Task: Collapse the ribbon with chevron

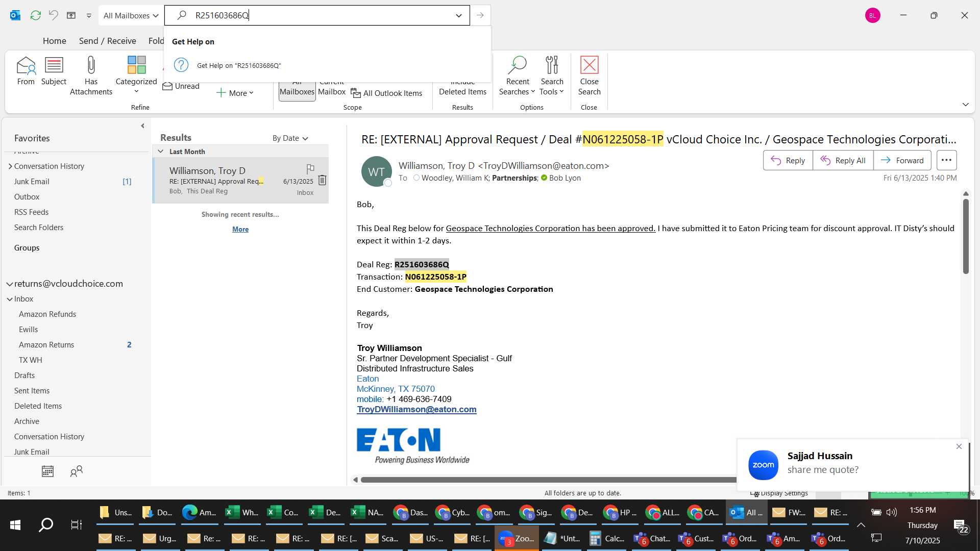Action: click(965, 105)
